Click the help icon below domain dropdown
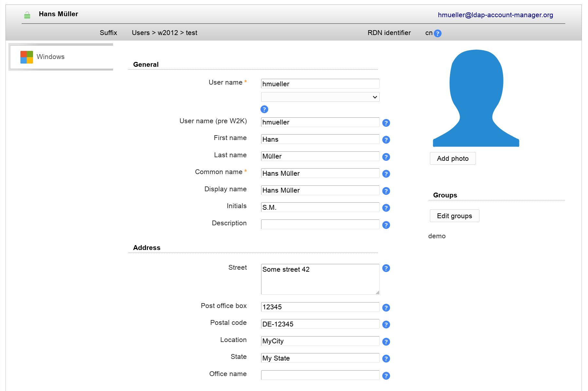588x391 pixels. [264, 109]
